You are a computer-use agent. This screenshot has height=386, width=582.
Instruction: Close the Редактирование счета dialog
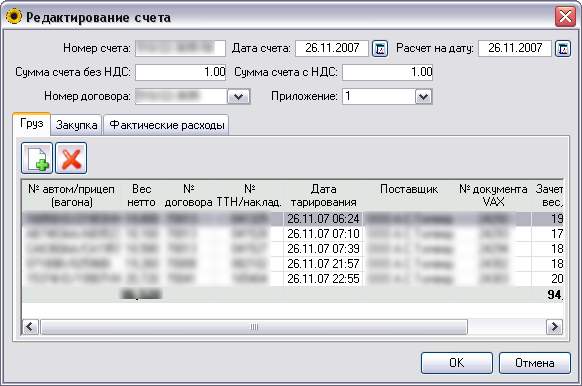click(565, 17)
